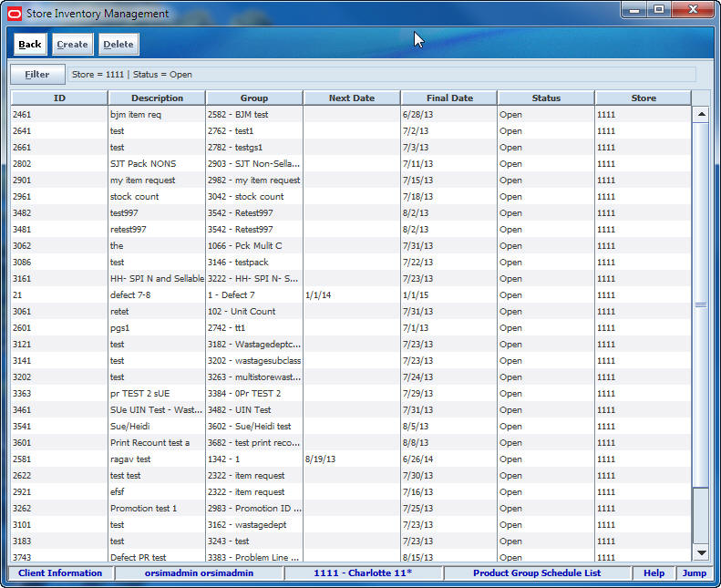
Task: Select description 'Print Recount test a'
Action: click(x=149, y=443)
